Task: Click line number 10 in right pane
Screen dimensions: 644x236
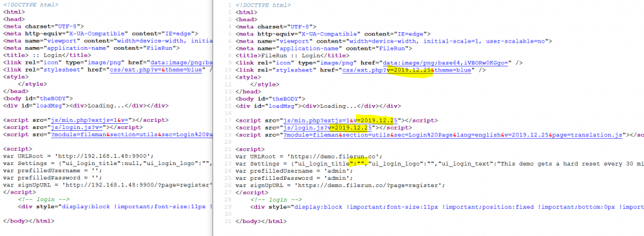Action: (x=229, y=70)
